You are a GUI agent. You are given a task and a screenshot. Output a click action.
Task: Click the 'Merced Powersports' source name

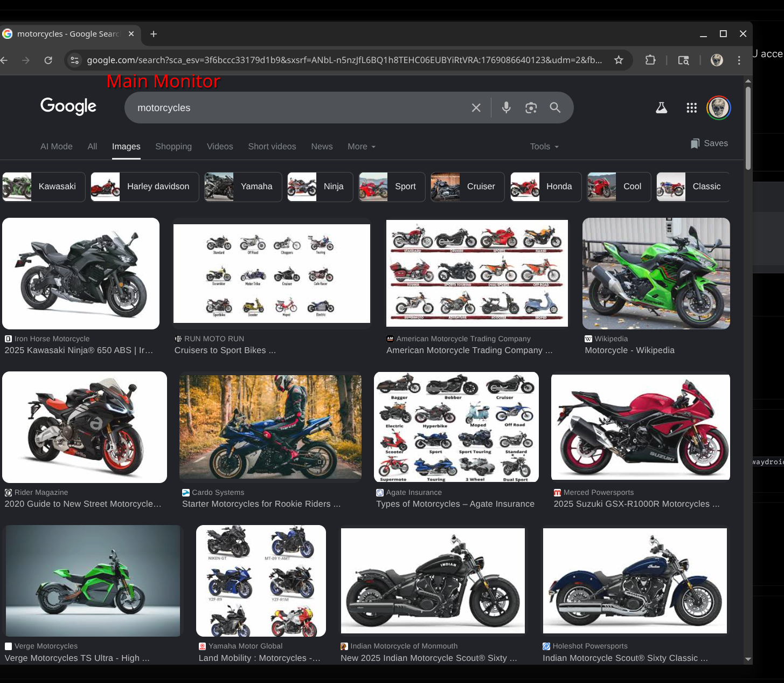point(599,492)
